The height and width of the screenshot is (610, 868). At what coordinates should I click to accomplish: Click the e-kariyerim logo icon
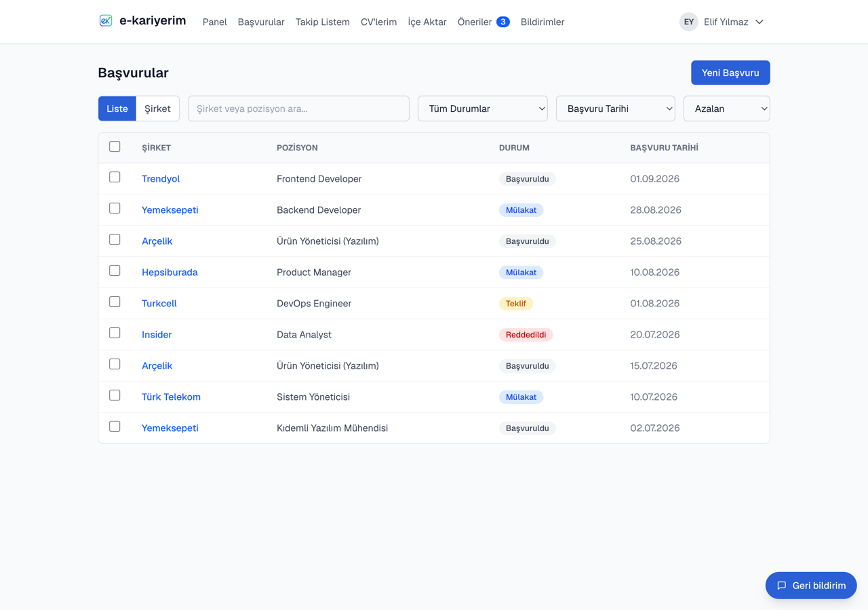[x=106, y=21]
